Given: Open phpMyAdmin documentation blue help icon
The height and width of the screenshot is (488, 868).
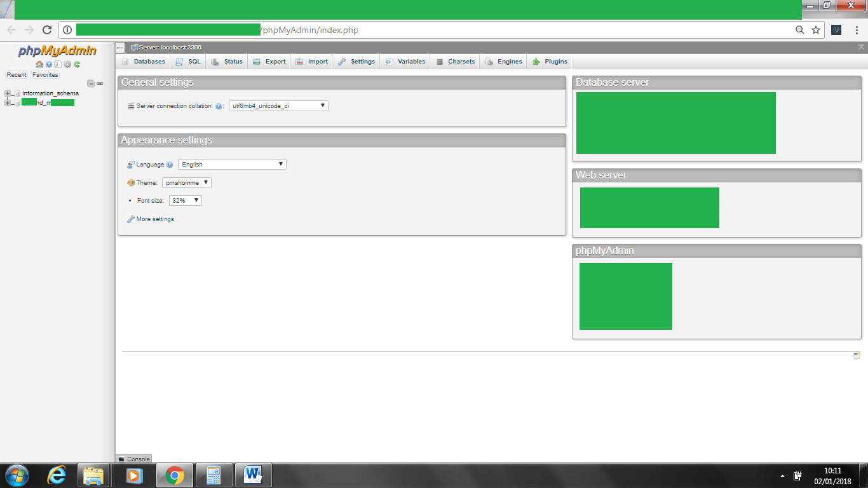Looking at the screenshot, I should pyautogui.click(x=49, y=64).
